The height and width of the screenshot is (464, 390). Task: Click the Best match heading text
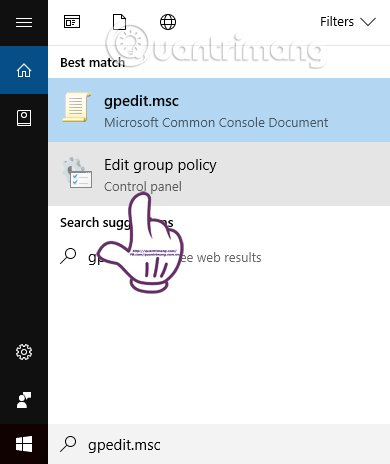(x=93, y=63)
